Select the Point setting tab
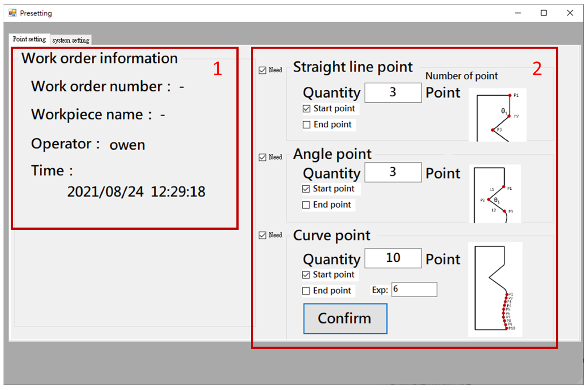The width and height of the screenshot is (588, 390). coord(29,39)
